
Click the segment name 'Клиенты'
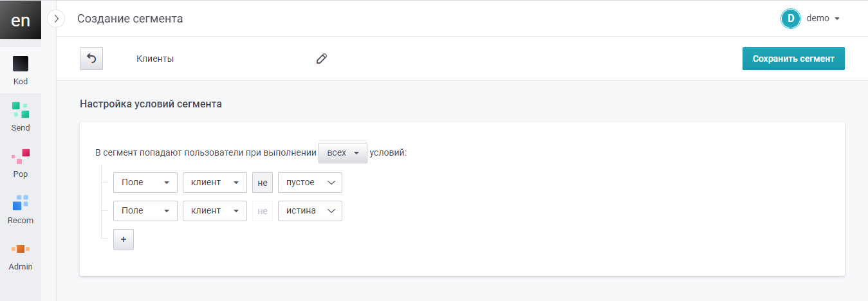tap(155, 59)
